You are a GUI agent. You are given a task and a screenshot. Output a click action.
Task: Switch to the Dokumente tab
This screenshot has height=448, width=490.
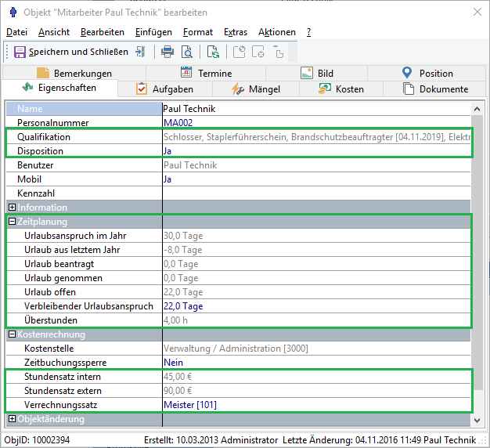point(435,89)
